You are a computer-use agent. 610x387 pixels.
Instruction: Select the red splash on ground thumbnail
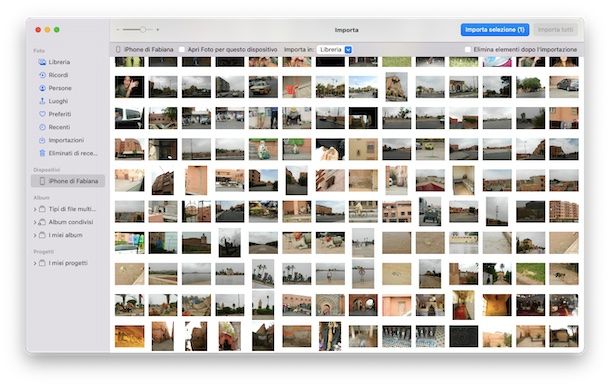297,87
